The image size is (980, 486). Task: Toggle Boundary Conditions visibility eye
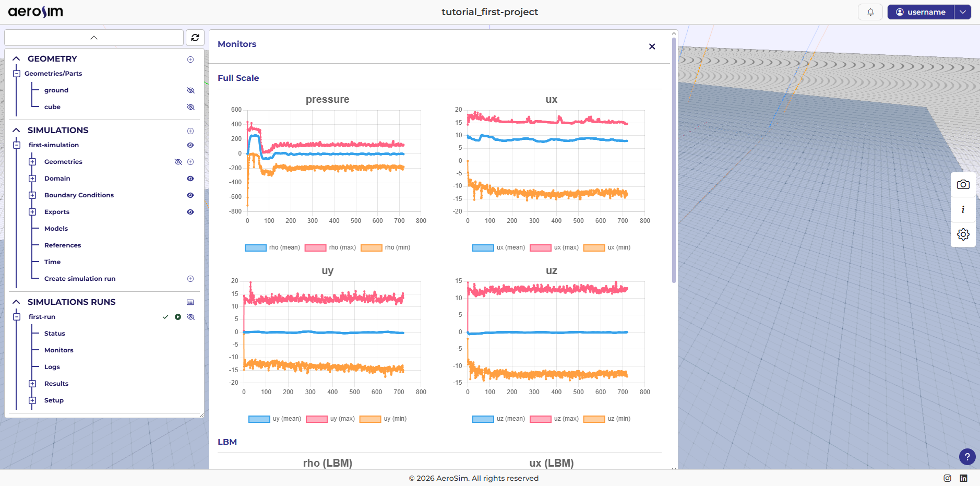(190, 195)
